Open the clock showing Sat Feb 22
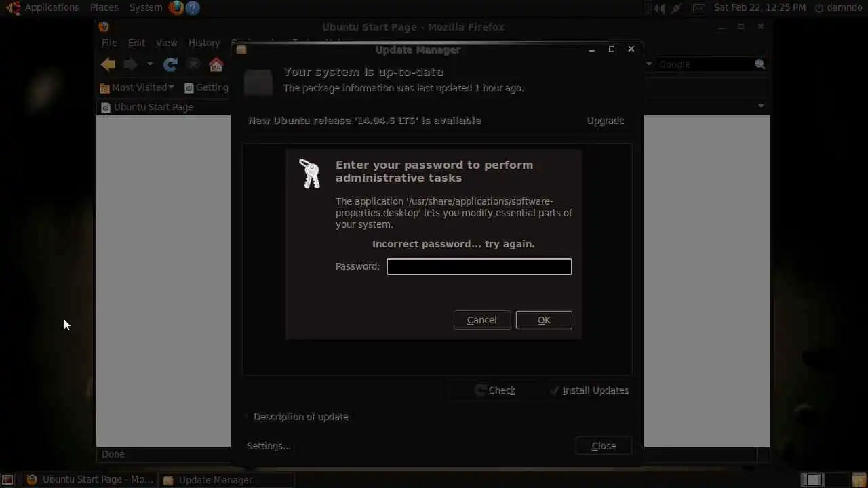 (x=759, y=8)
